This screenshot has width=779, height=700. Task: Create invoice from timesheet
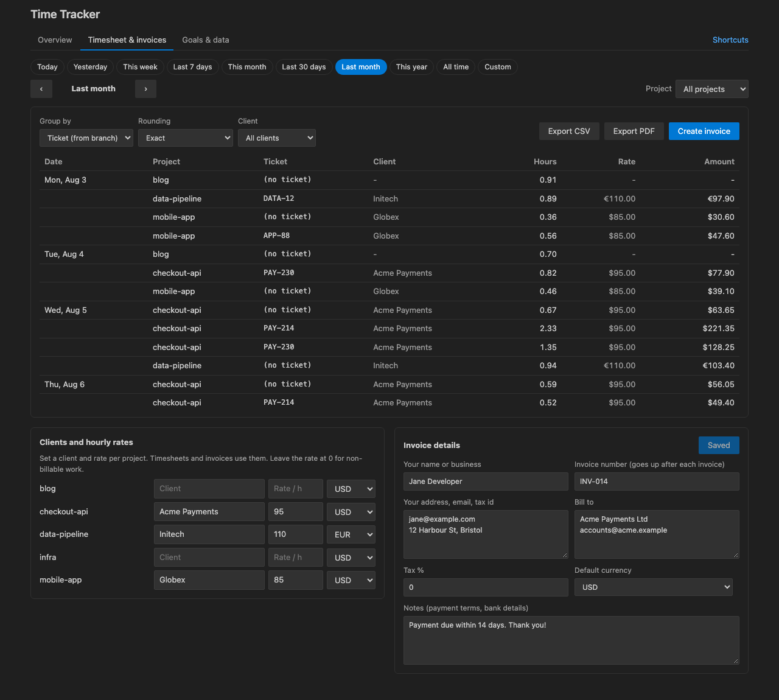click(704, 131)
